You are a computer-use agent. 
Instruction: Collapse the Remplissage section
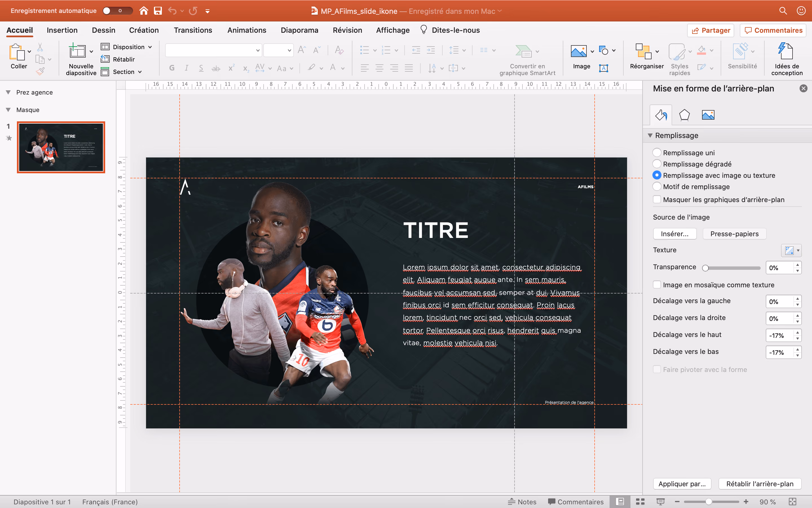pos(650,135)
